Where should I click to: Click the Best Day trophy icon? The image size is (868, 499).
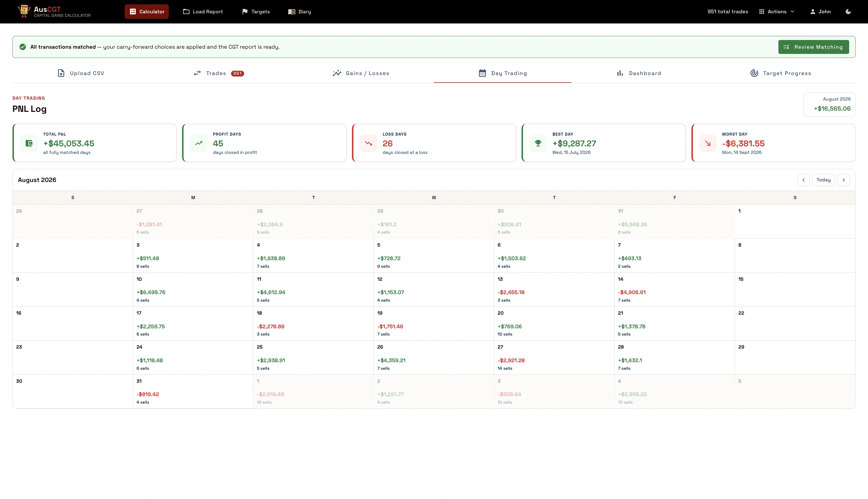click(538, 143)
